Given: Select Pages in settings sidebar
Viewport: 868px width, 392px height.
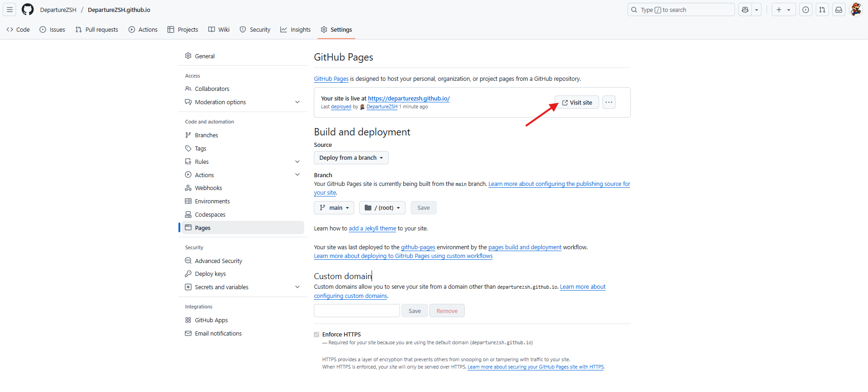Looking at the screenshot, I should 243,228.
